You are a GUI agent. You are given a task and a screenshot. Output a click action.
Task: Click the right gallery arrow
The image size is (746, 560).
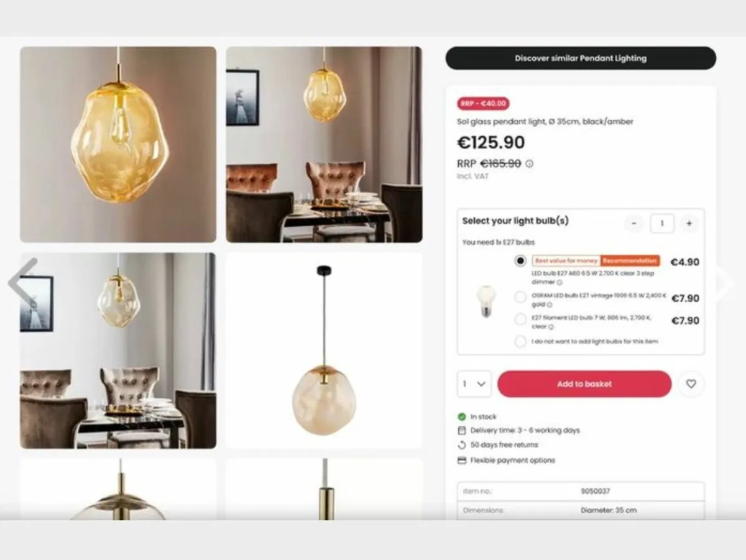[723, 283]
